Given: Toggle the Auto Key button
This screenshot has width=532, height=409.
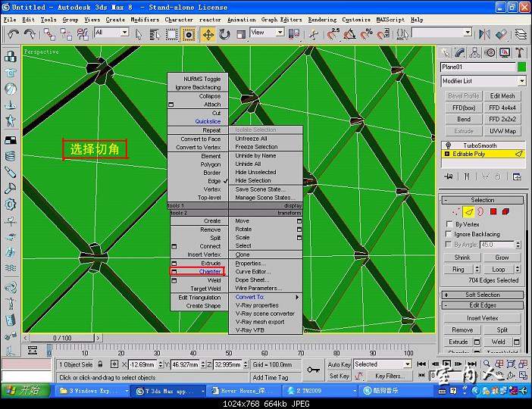Looking at the screenshot, I should pos(339,364).
